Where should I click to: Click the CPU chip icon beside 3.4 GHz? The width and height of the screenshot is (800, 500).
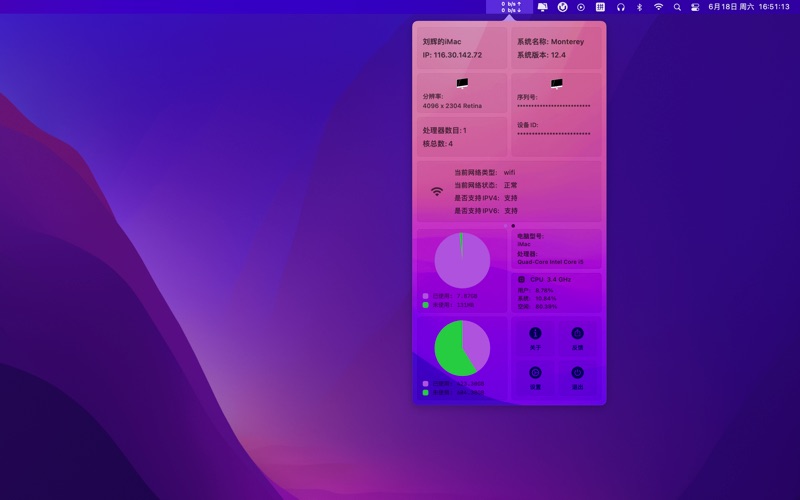click(x=522, y=279)
